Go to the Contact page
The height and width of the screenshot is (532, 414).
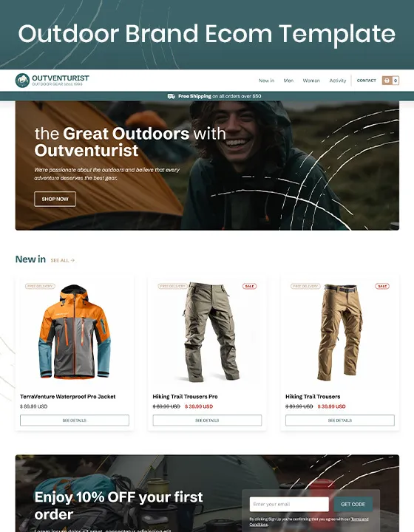point(367,81)
